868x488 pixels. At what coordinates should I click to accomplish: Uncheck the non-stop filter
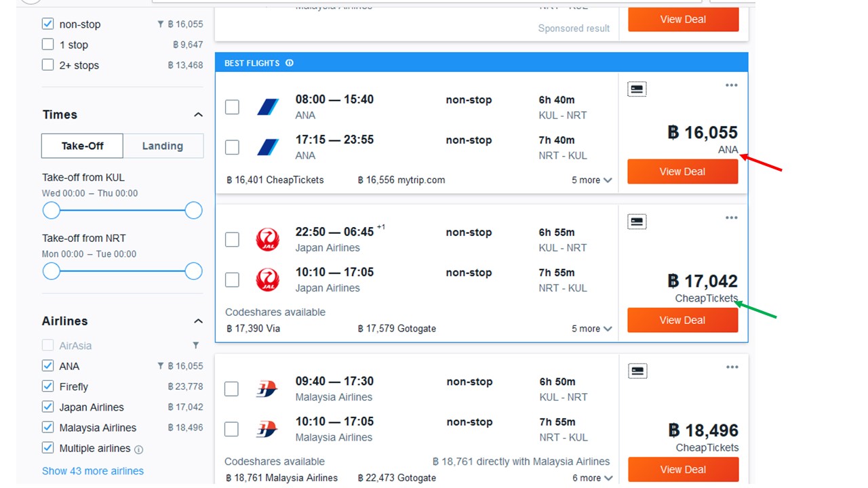(x=47, y=24)
